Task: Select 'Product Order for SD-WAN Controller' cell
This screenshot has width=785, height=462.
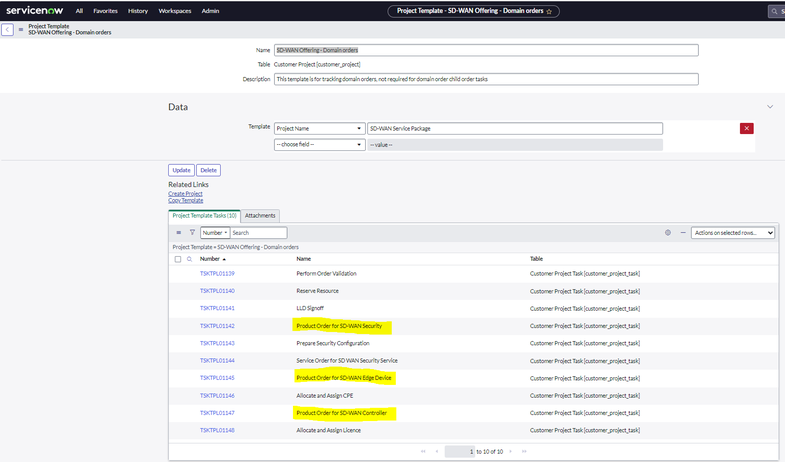Action: pyautogui.click(x=341, y=413)
